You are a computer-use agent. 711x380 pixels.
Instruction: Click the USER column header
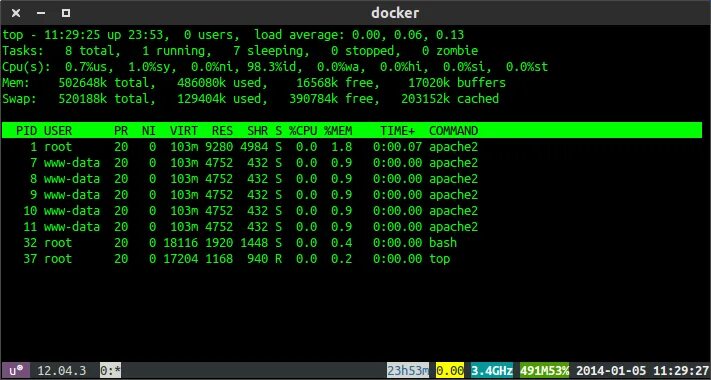[58, 131]
